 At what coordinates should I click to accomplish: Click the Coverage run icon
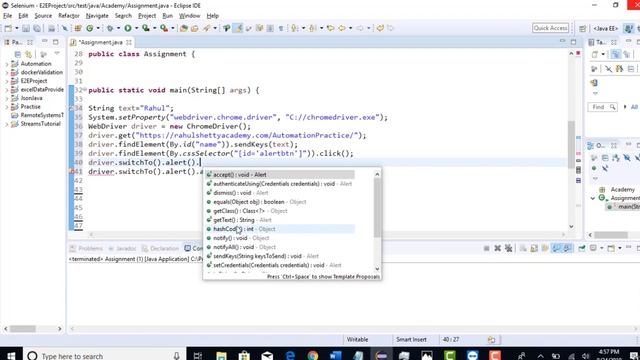(146, 28)
